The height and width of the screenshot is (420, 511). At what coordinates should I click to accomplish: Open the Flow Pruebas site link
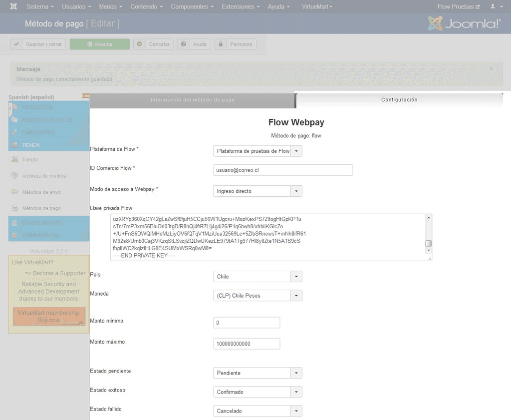tap(459, 6)
